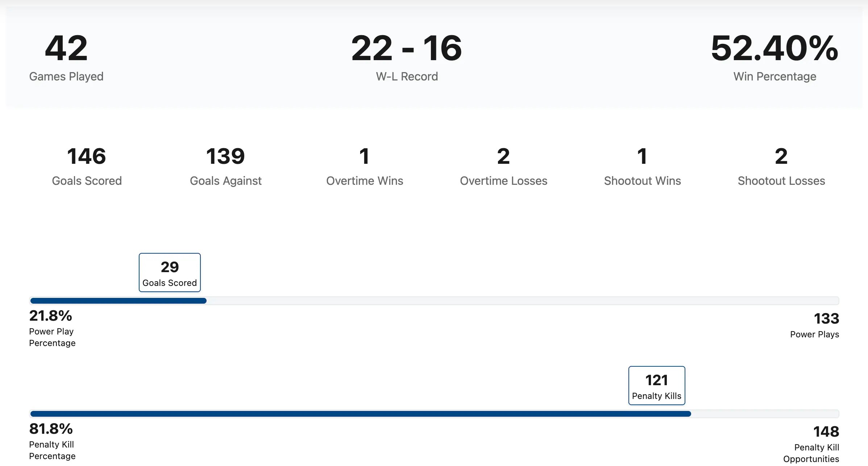Screen dimensions: 868x466
Task: Select the 133 Power Plays total
Action: pyautogui.click(x=826, y=319)
